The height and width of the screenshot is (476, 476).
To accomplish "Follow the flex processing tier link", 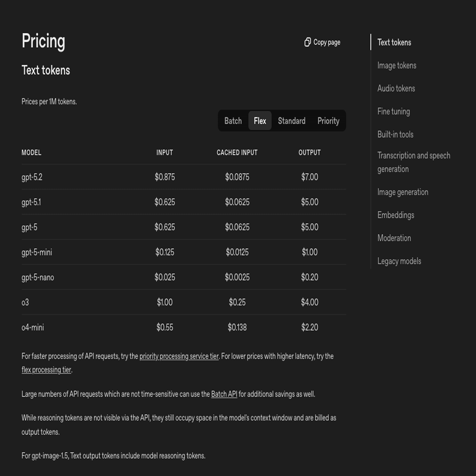I will tap(46, 370).
